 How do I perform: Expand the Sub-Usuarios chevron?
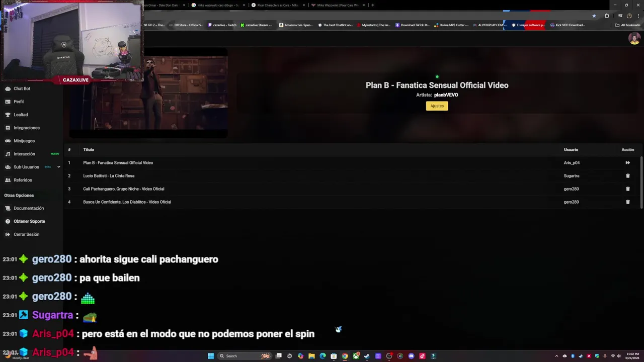58,167
